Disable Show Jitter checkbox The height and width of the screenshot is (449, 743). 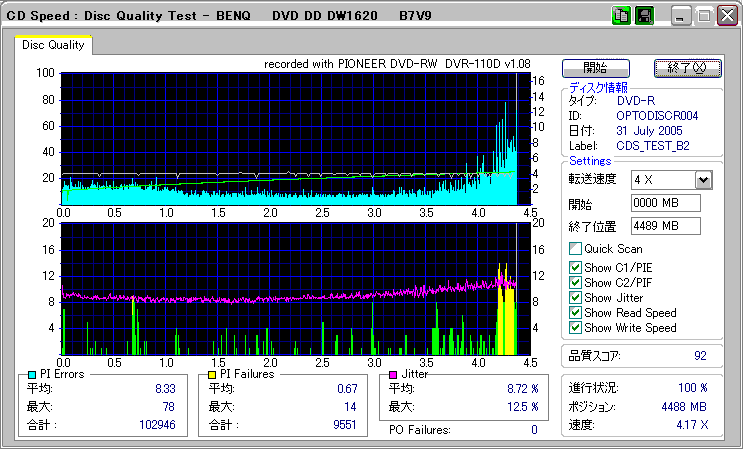point(575,297)
